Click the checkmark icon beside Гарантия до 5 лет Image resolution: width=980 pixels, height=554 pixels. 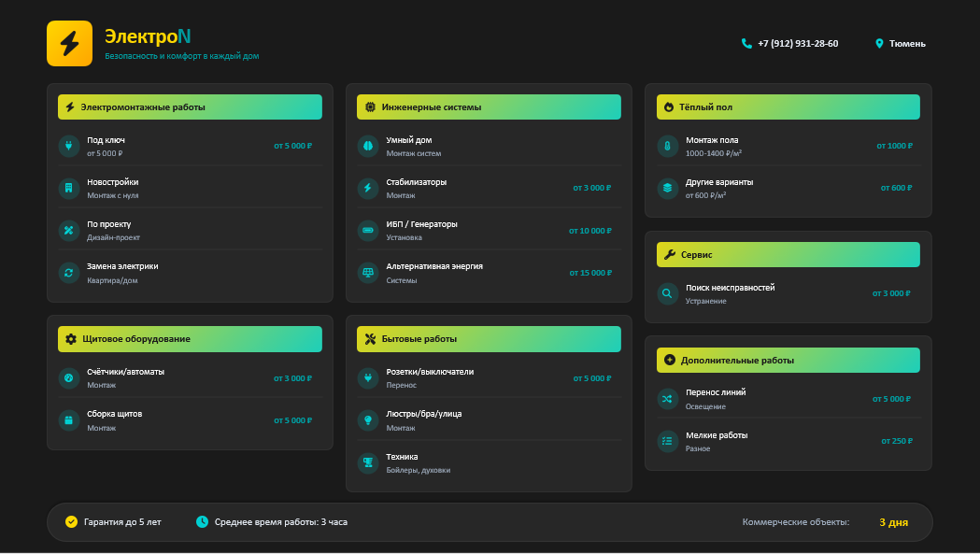72,522
